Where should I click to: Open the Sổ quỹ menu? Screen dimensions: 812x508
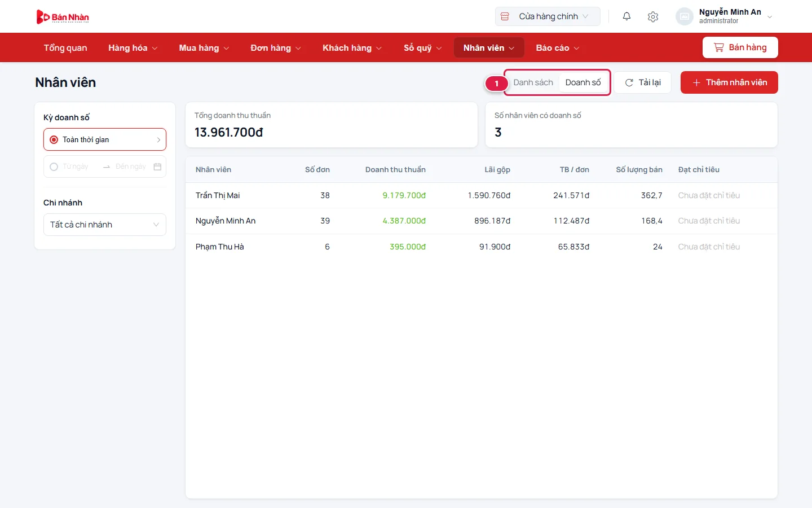[422, 48]
